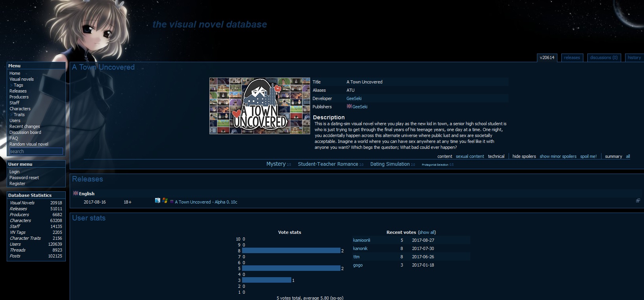Open publisher GeeSeki link
The height and width of the screenshot is (300, 644).
360,107
